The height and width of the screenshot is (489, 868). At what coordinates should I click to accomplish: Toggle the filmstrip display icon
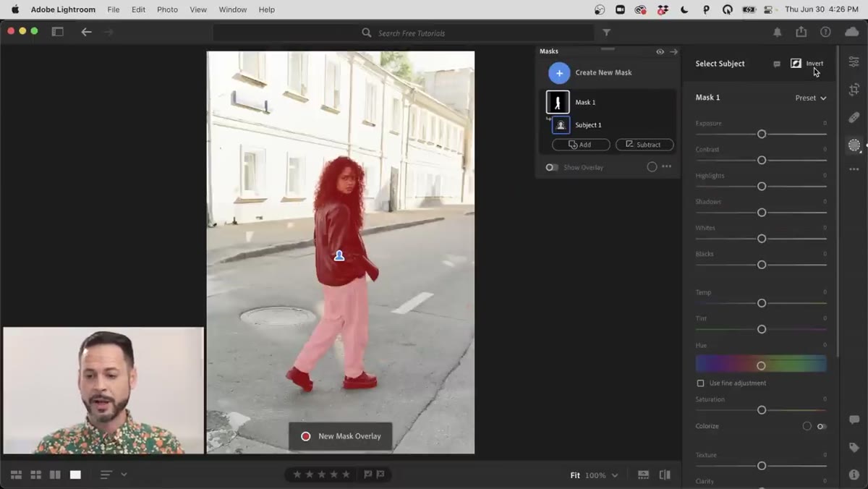[x=643, y=475]
